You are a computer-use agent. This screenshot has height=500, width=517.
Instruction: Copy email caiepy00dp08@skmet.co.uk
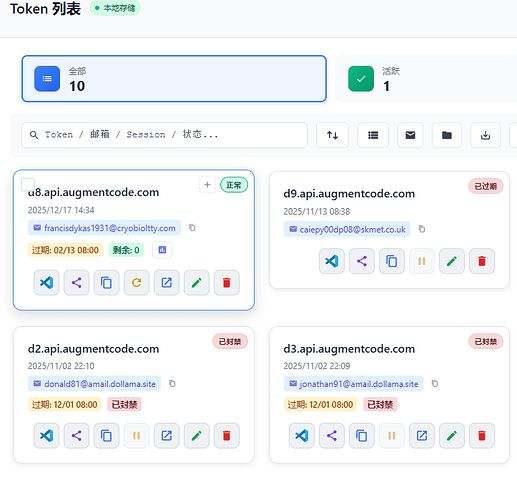coord(422,229)
